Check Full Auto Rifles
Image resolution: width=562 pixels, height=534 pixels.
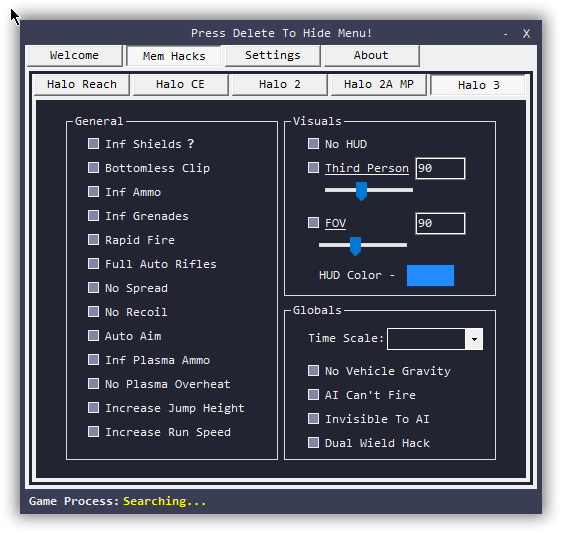(x=94, y=264)
